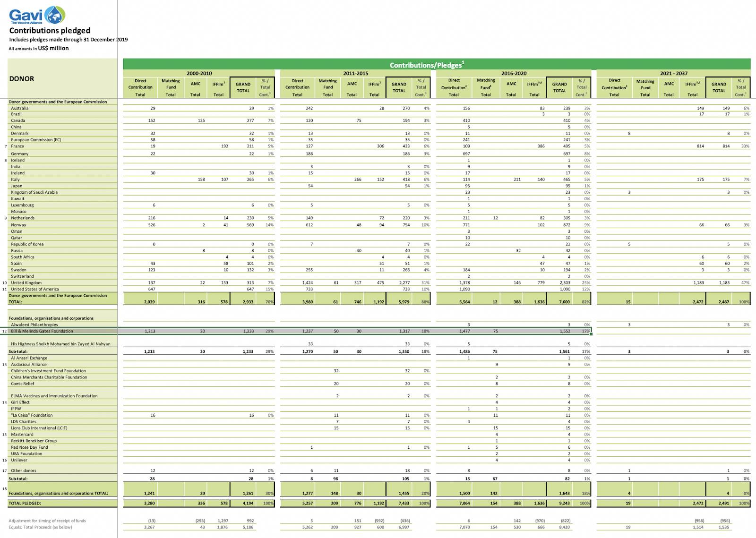Viewport: 756px width, 538px height.
Task: Click the Germany donor row label
Action: click(x=20, y=154)
